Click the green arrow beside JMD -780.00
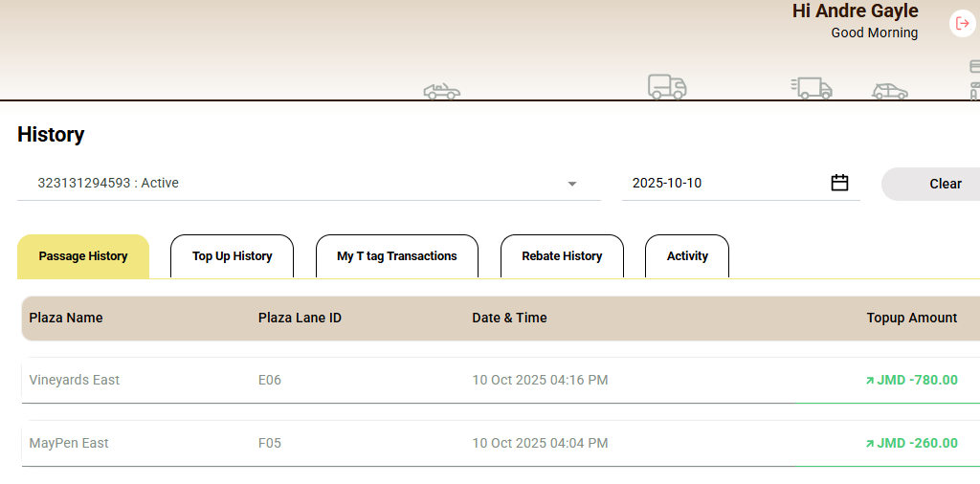Image resolution: width=980 pixels, height=484 pixels. click(x=869, y=381)
